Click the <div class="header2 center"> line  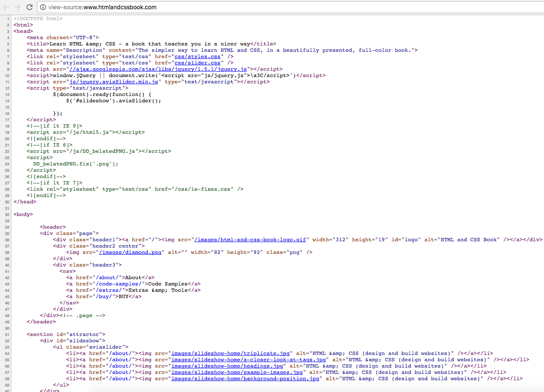[x=99, y=246]
